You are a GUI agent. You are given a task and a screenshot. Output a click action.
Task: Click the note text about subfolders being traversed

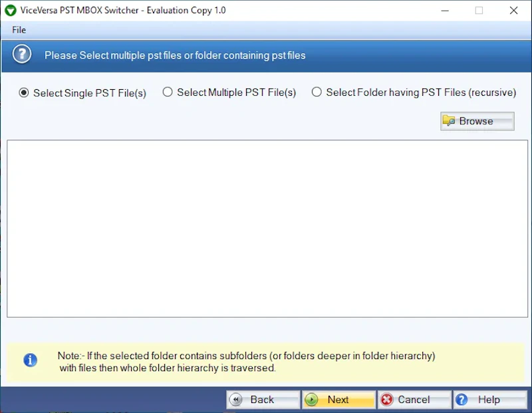(x=246, y=362)
